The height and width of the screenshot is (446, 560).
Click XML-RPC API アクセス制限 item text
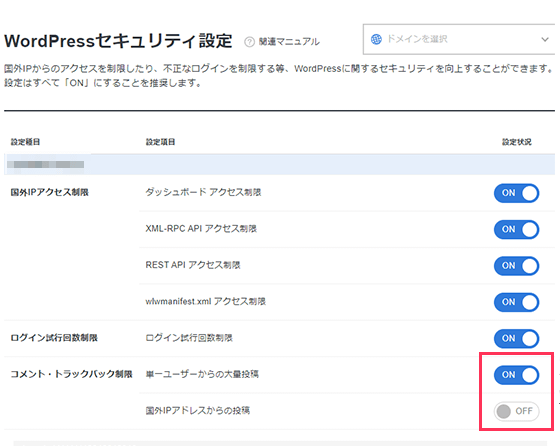201,229
